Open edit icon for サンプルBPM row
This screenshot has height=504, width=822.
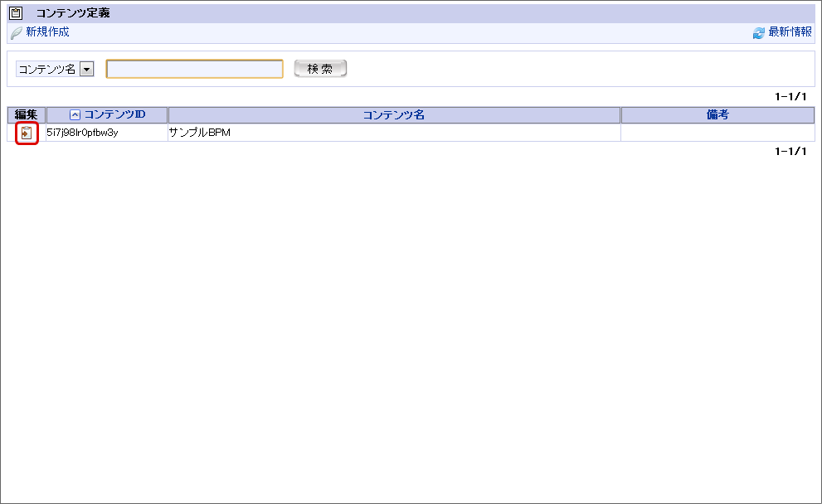27,133
